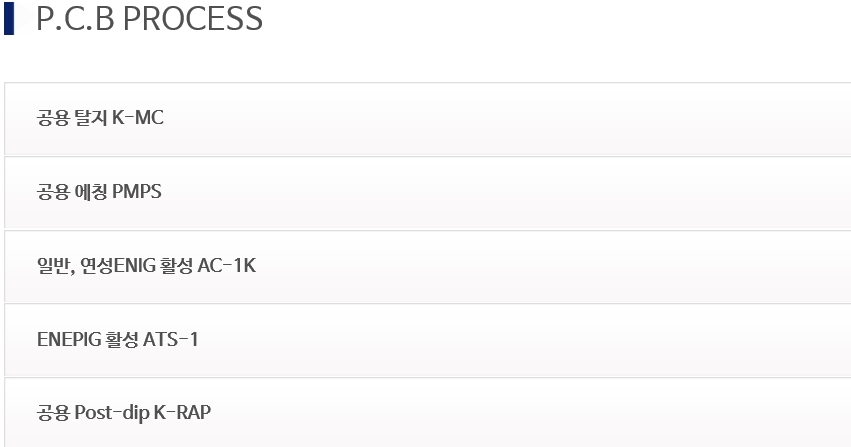The height and width of the screenshot is (447, 851).
Task: Click the ENEPIG 활성 label
Action: coord(87,339)
